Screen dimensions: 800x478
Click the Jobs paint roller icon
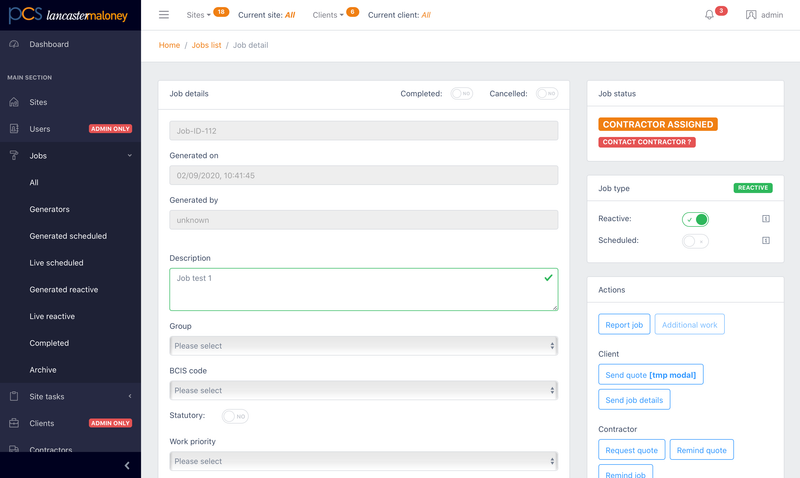[14, 156]
